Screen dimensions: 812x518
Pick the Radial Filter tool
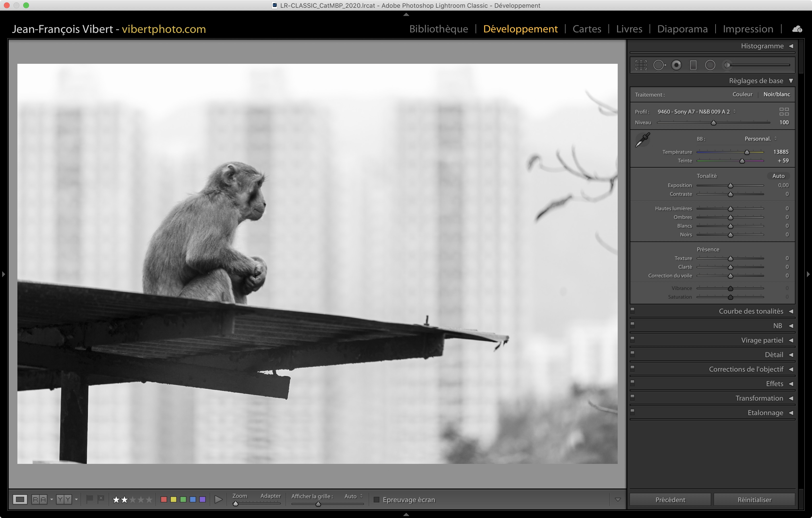(710, 65)
